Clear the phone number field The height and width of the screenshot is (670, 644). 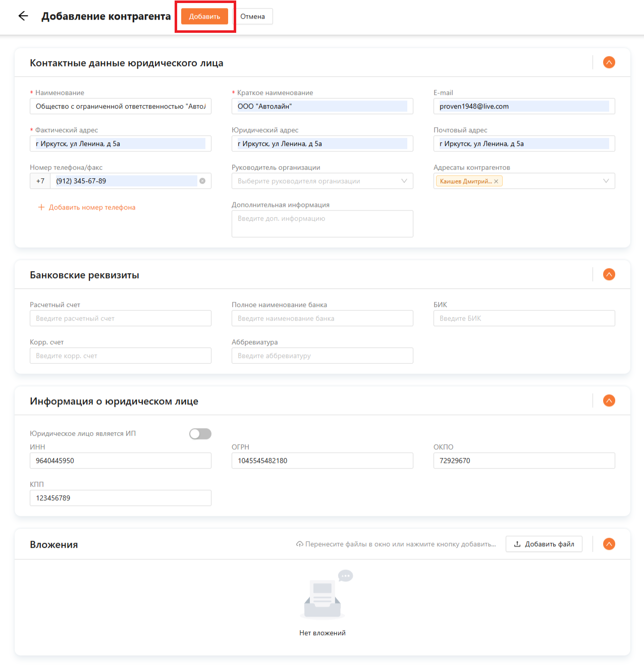click(202, 181)
